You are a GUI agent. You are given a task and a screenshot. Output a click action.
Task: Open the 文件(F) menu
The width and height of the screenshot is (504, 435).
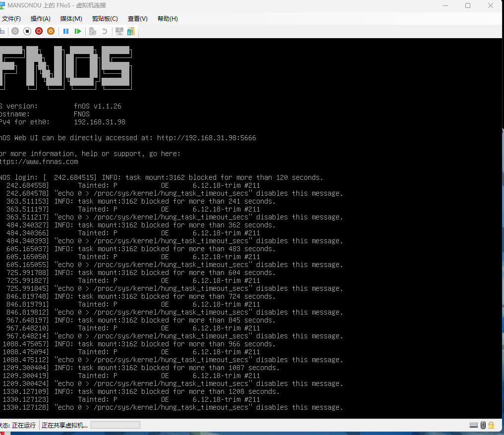pyautogui.click(x=11, y=19)
